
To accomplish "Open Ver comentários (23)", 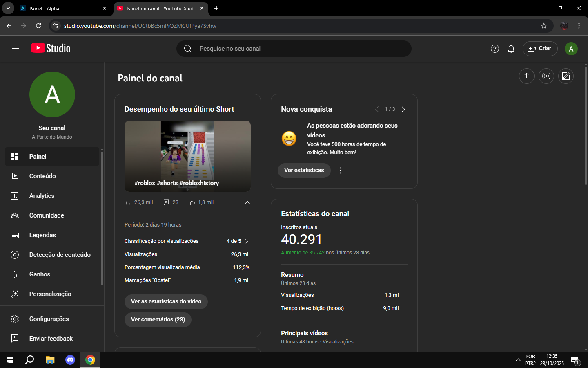I will pos(158,320).
